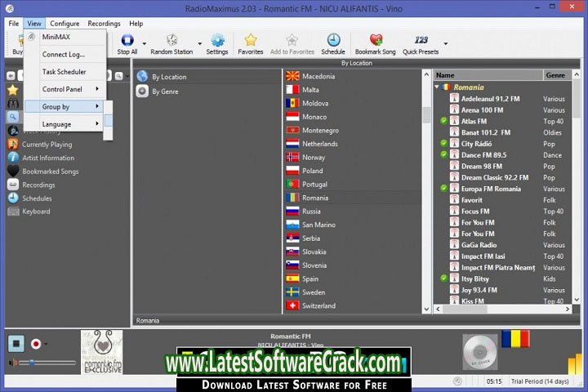Viewport: 588px width, 392px height.
Task: Click the Favorites star toolbar icon
Action: point(251,41)
